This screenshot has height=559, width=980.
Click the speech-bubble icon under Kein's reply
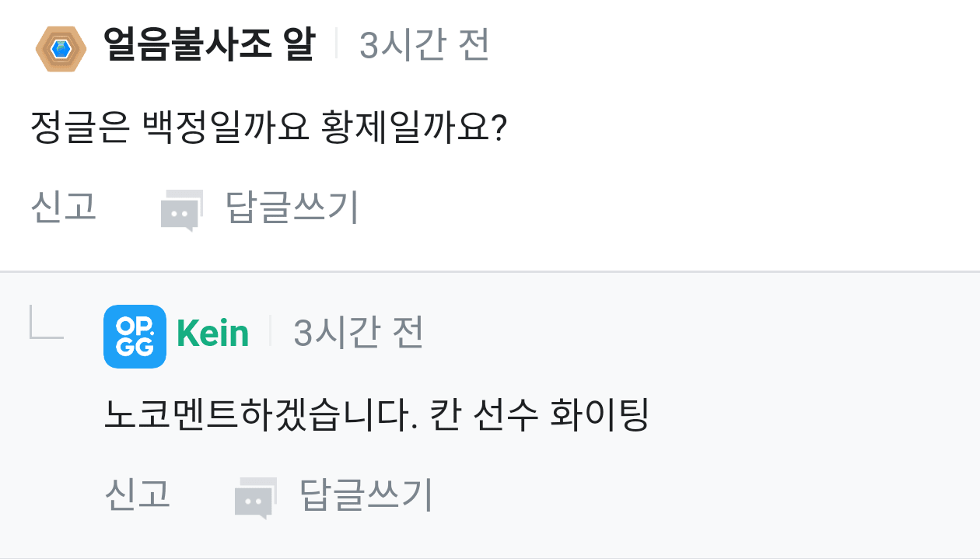(x=256, y=498)
